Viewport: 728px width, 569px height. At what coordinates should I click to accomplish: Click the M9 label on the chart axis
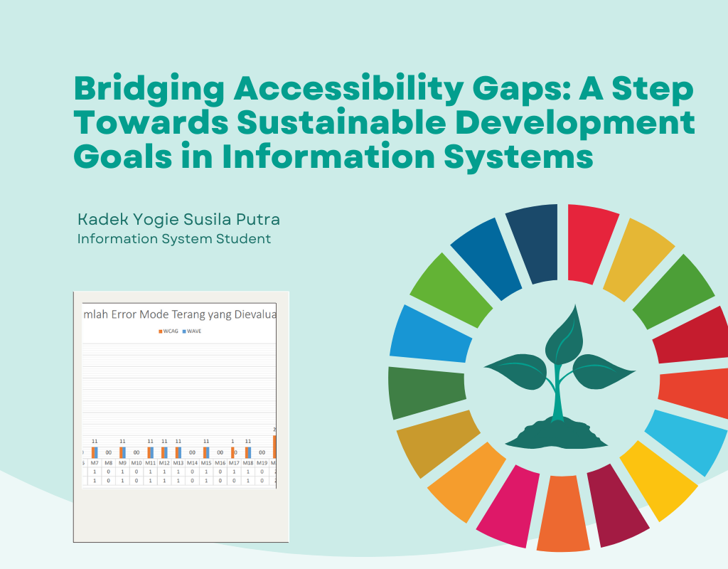click(122, 462)
